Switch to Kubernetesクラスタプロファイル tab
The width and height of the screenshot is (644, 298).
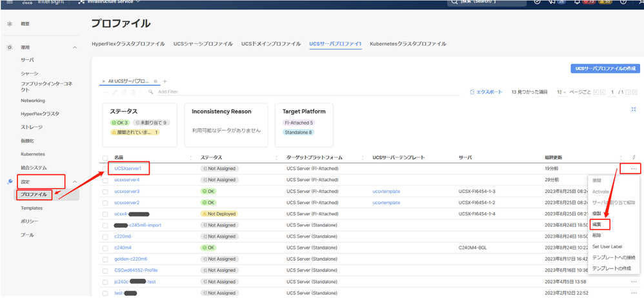[408, 44]
